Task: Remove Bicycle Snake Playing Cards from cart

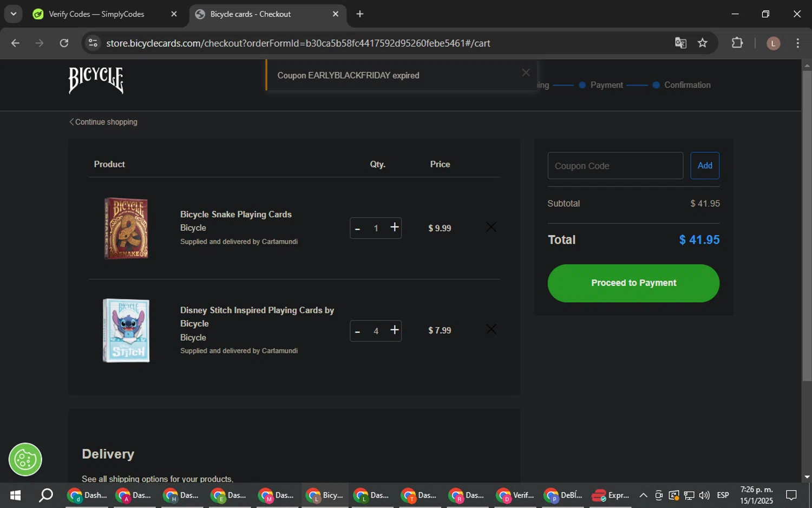Action: 491,227
